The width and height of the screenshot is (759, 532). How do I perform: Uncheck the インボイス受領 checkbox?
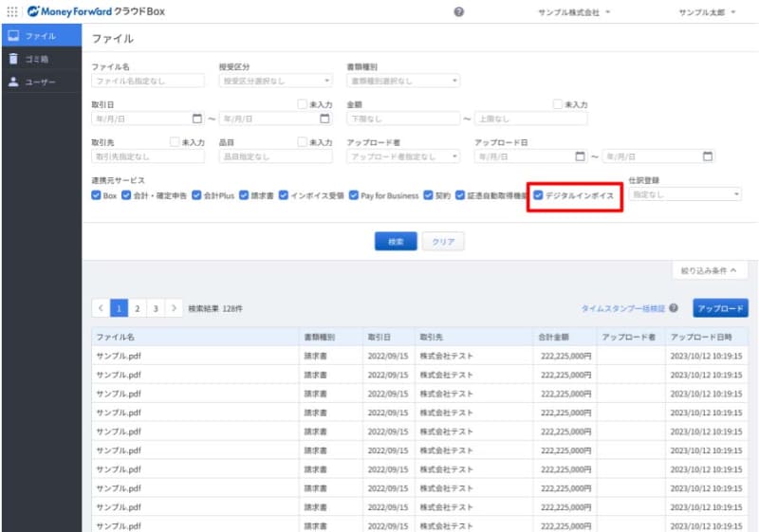tap(284, 195)
